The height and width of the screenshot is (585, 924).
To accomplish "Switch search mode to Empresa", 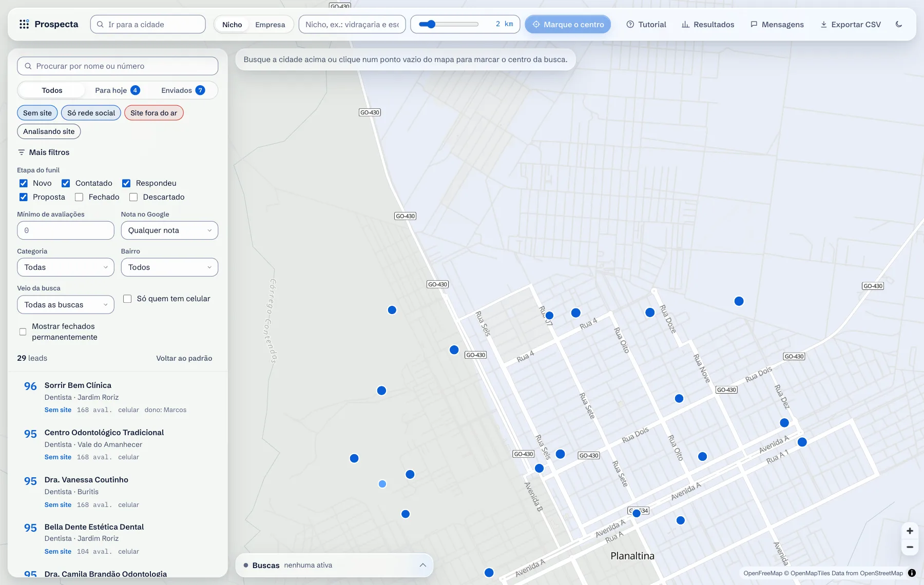I will point(270,25).
